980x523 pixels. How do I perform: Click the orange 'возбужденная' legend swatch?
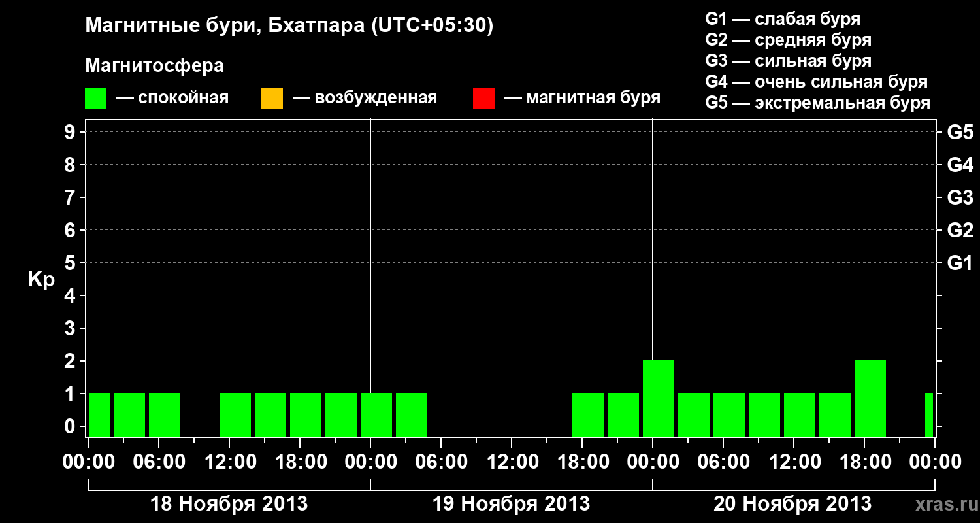(x=272, y=99)
